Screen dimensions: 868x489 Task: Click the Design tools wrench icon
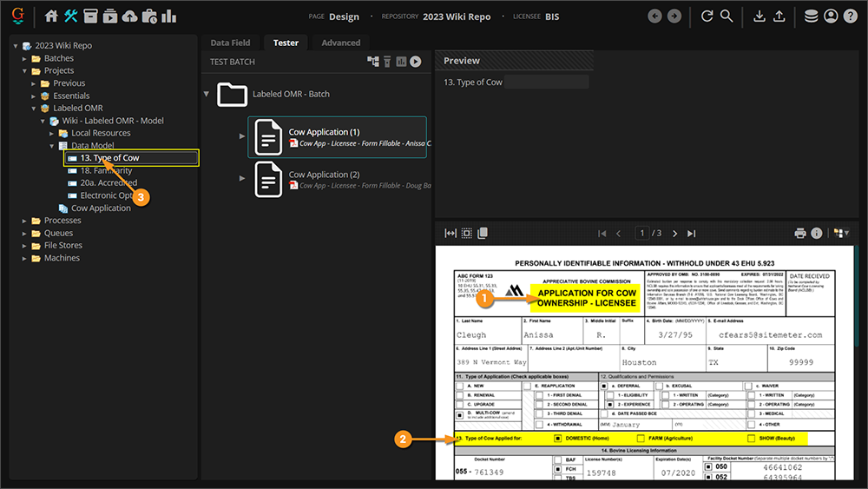pos(71,16)
